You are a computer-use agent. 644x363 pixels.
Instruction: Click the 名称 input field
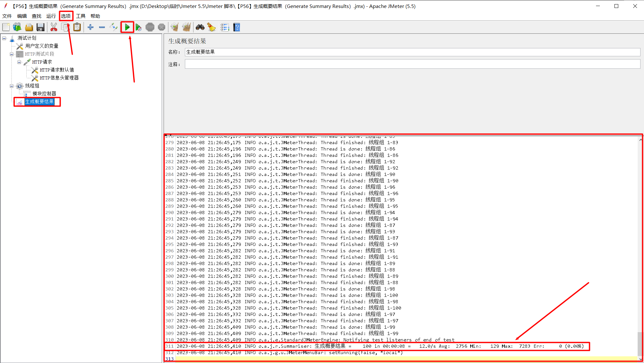[412, 52]
